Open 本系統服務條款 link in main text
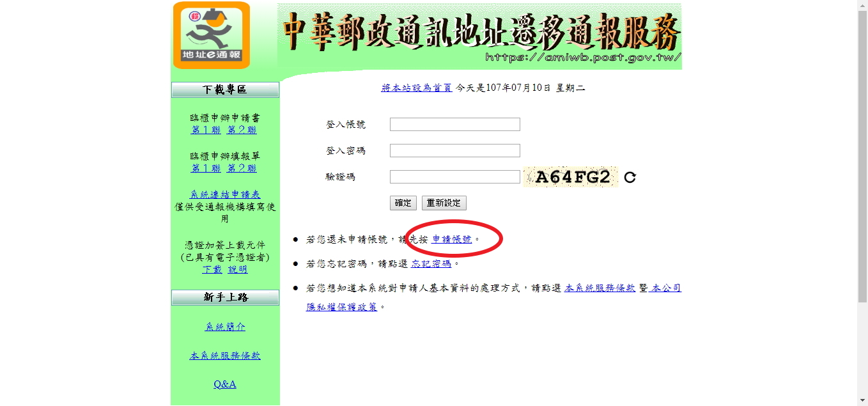Image resolution: width=868 pixels, height=406 pixels. pos(600,288)
